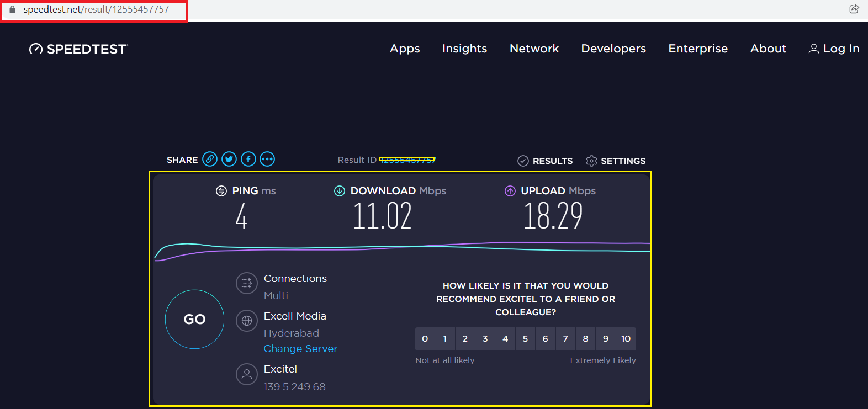Click the Excitel user icon

[247, 374]
